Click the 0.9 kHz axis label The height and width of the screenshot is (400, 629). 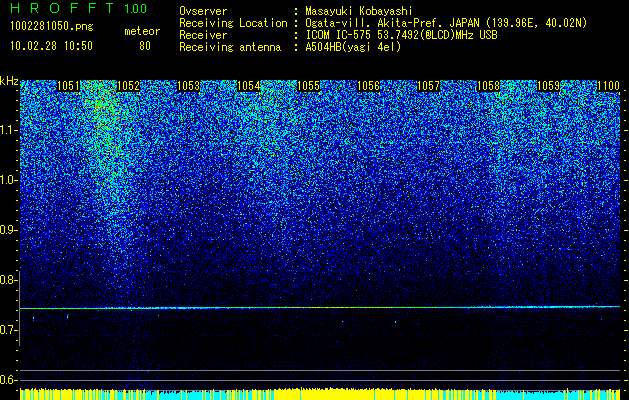(x=9, y=230)
